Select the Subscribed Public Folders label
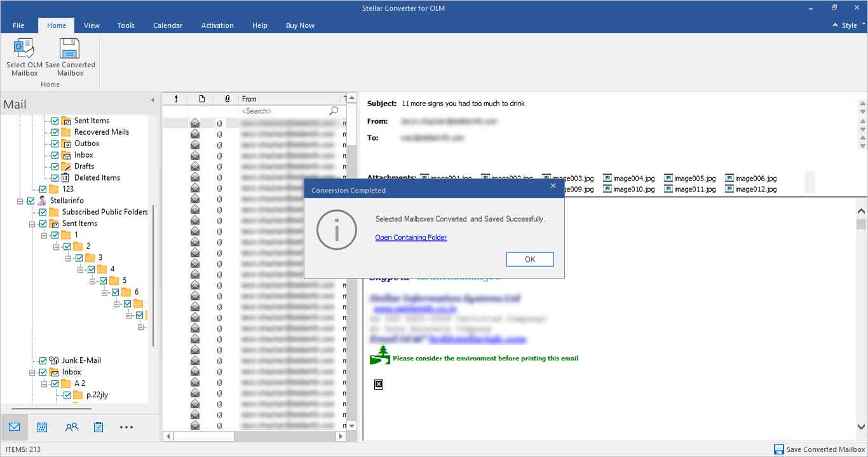The width and height of the screenshot is (868, 457). [105, 212]
